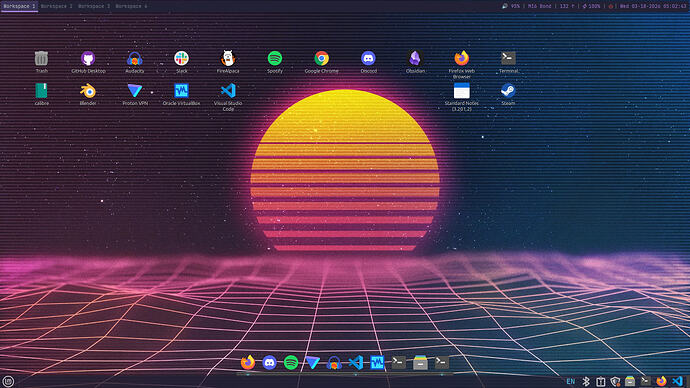Switch to Workspace 4 tab
This screenshot has width=690, height=388.
coord(131,6)
